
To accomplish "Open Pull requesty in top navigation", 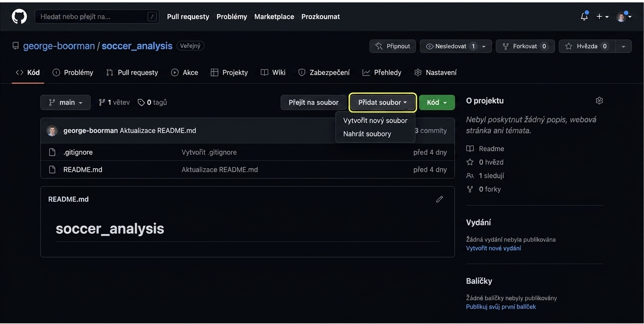I will (188, 17).
